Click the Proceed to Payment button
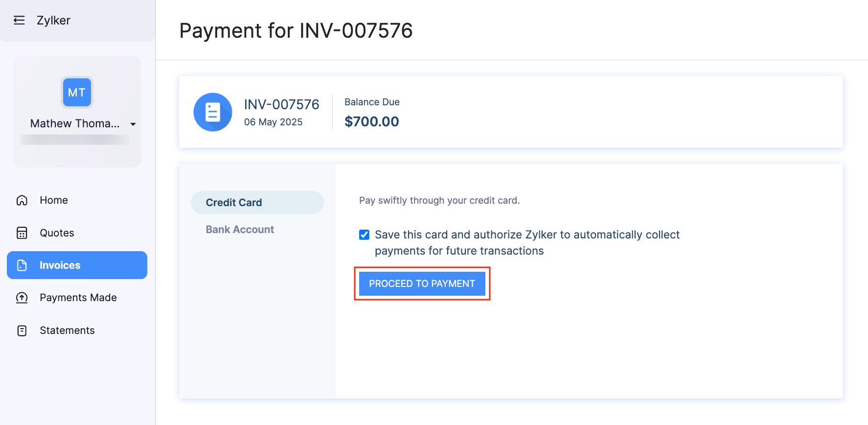This screenshot has width=868, height=425. tap(422, 283)
